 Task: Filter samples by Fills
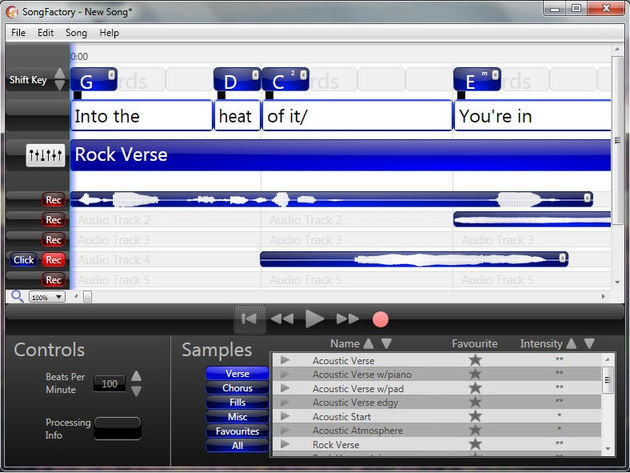click(x=237, y=402)
